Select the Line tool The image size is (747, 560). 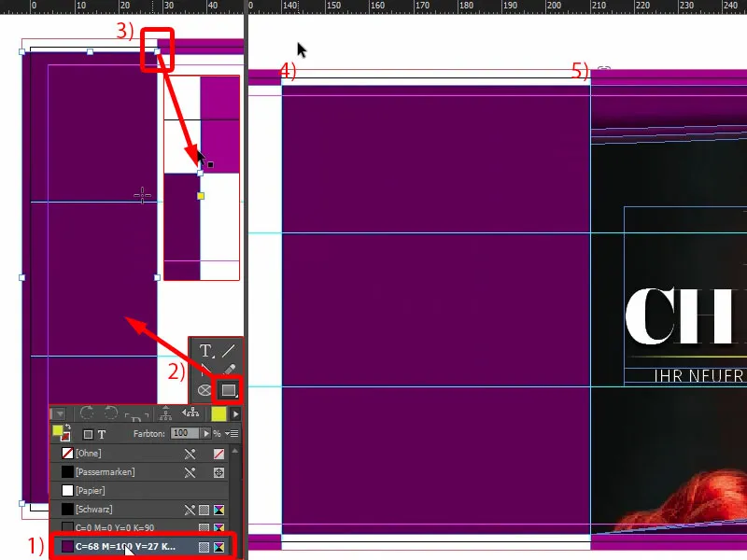click(228, 351)
